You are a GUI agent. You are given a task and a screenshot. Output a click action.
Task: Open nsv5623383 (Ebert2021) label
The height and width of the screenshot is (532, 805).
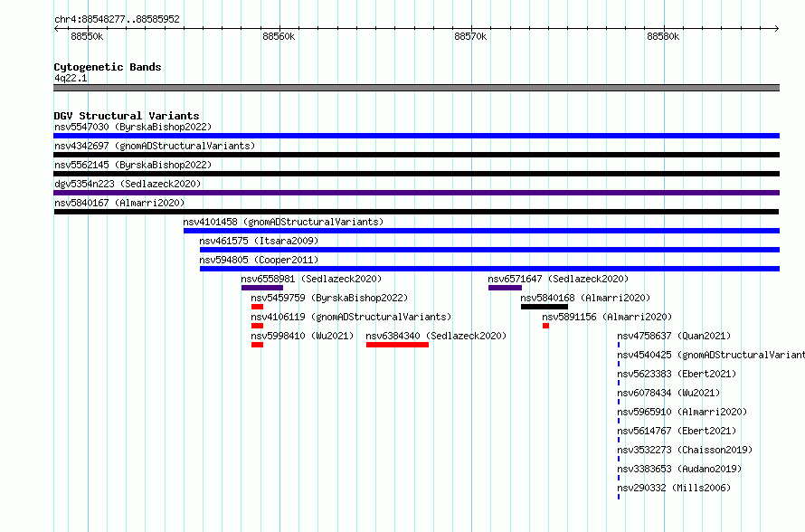point(677,374)
